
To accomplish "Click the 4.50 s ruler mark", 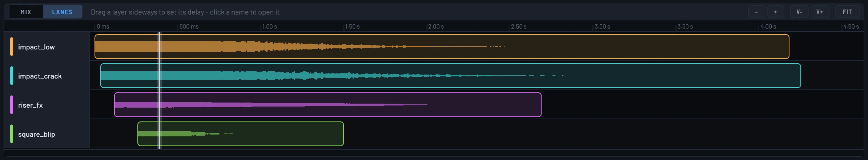I will pos(851,27).
